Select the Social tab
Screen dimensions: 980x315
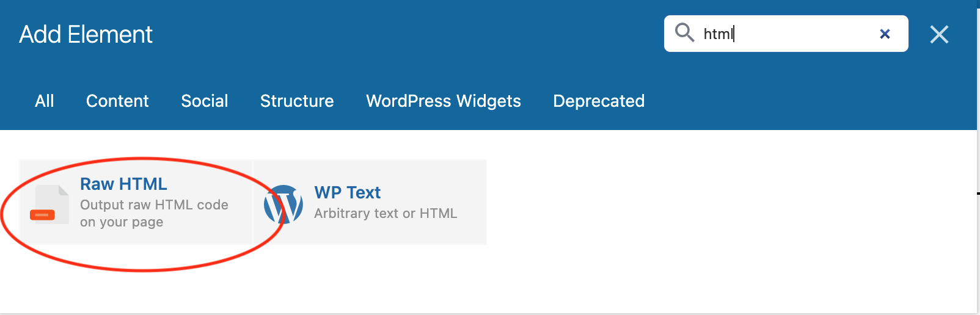coord(205,101)
